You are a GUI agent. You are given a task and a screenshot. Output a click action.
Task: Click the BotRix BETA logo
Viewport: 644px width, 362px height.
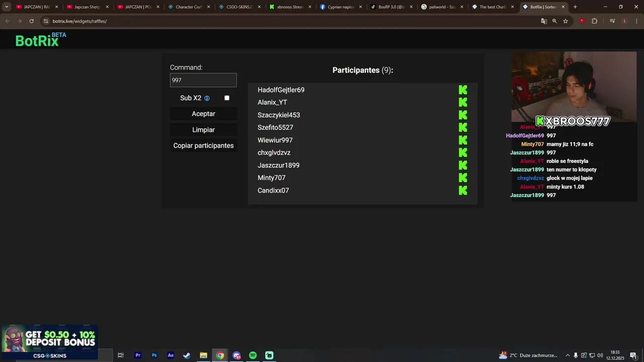[41, 40]
